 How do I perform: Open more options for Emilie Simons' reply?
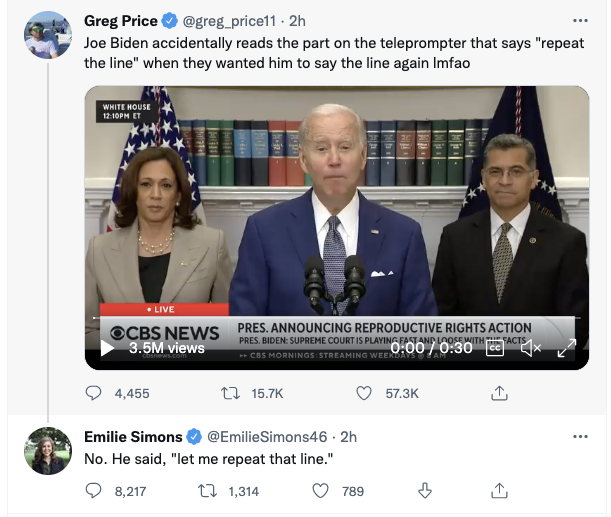coord(580,437)
